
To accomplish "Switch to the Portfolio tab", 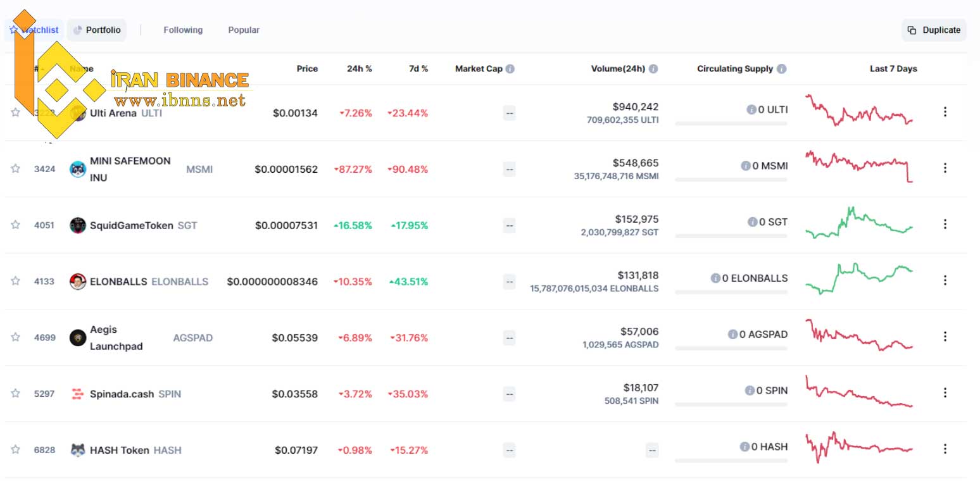I will [x=96, y=30].
